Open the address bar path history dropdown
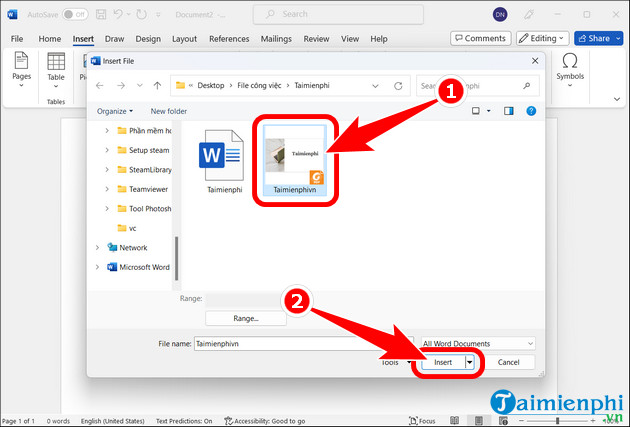 (x=375, y=86)
